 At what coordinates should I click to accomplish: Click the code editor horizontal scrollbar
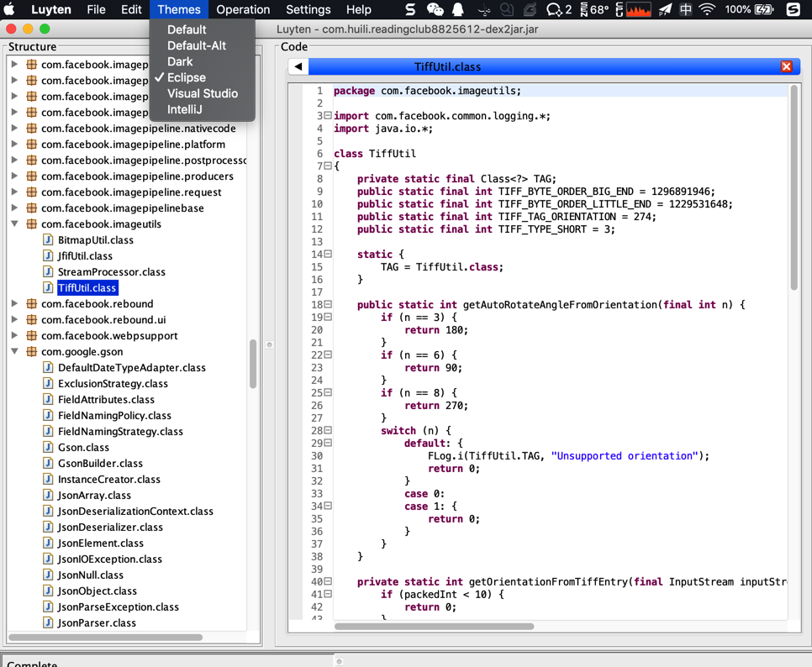click(434, 626)
